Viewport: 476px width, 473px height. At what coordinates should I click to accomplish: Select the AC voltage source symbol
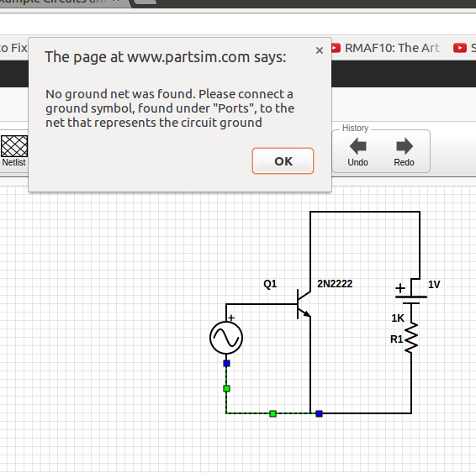pos(226,338)
